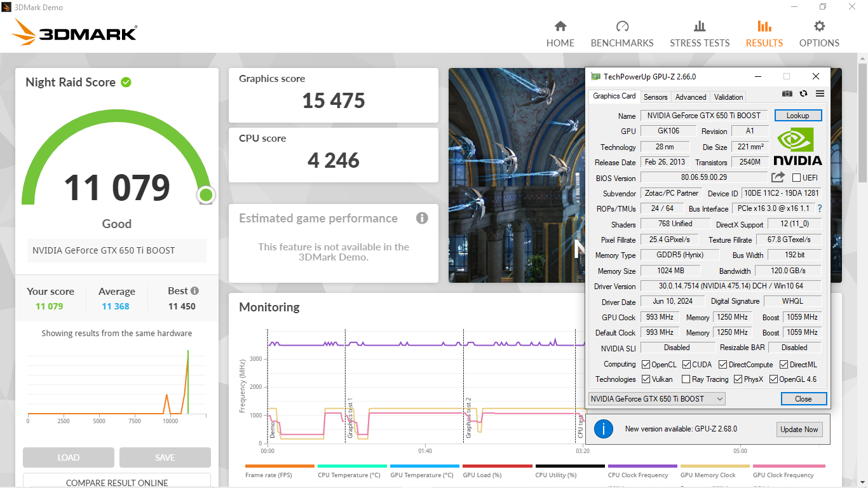Toggle the Ray Tracing checkbox
The image size is (868, 488).
pos(686,379)
